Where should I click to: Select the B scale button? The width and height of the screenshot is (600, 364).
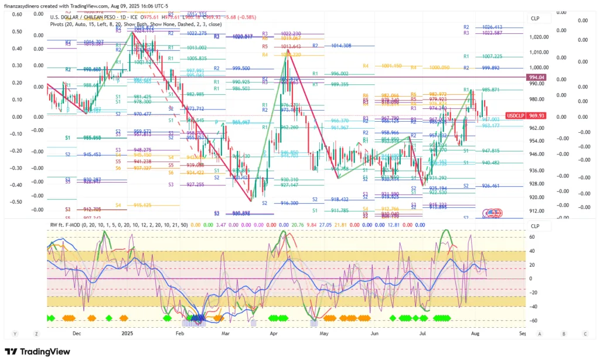pos(564,334)
